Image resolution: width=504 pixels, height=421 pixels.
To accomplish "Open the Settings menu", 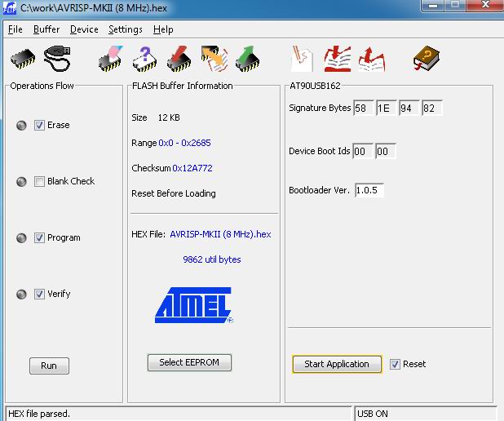I will [x=126, y=29].
